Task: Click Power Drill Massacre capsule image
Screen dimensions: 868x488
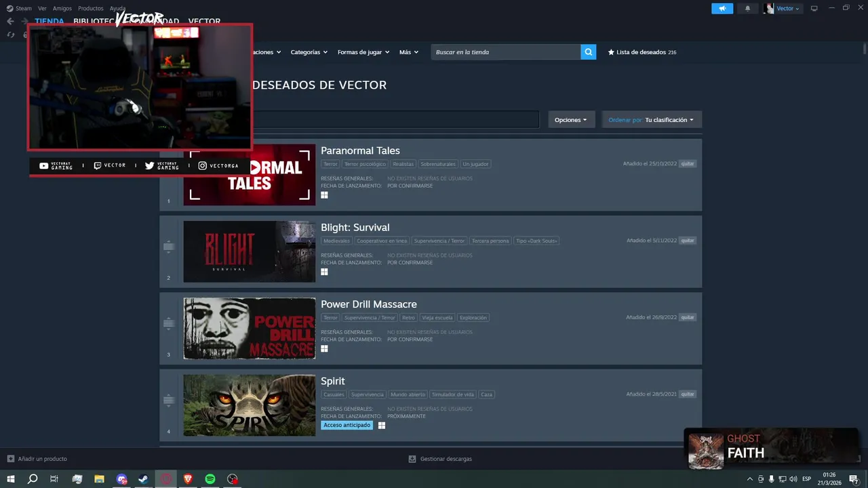Action: (x=249, y=328)
